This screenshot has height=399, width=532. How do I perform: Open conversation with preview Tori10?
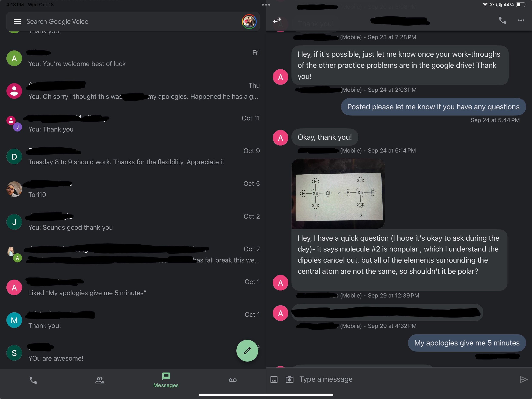pos(133,189)
